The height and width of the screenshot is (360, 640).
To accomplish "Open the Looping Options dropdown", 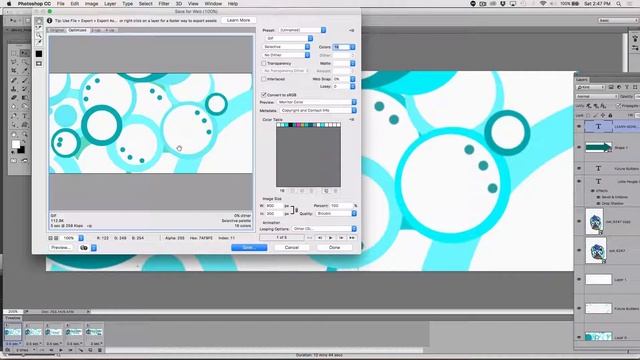I will 324,229.
